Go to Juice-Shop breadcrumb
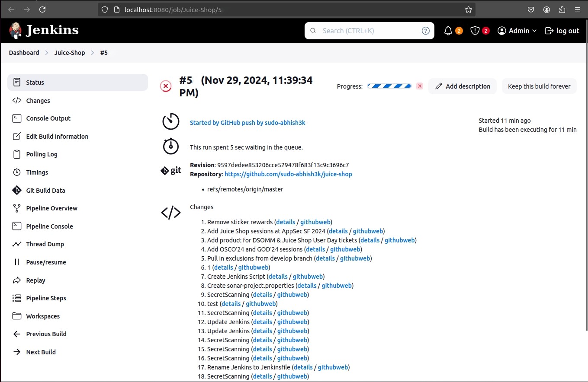The image size is (588, 382). click(70, 53)
